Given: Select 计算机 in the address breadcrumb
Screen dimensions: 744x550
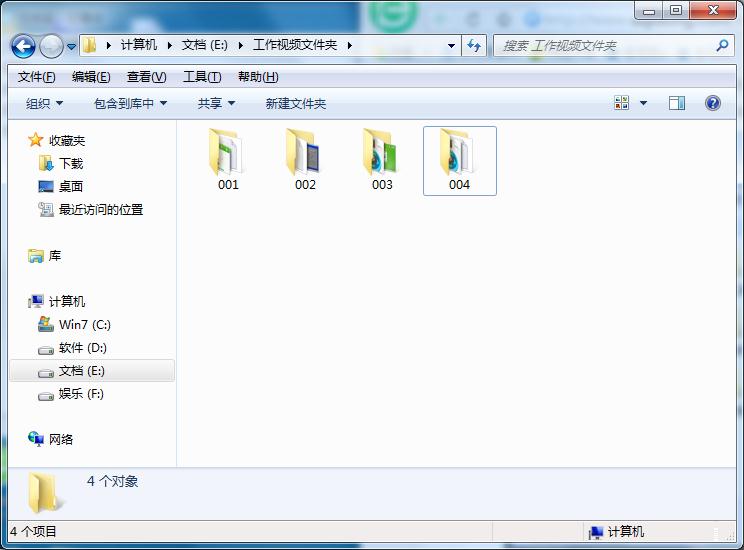Looking at the screenshot, I should (138, 45).
